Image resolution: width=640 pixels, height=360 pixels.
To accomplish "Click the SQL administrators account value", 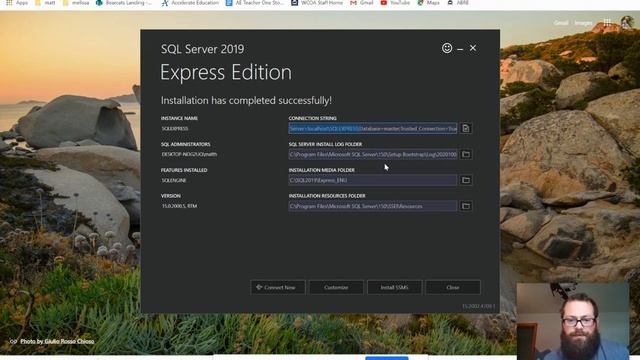I will pos(189,154).
